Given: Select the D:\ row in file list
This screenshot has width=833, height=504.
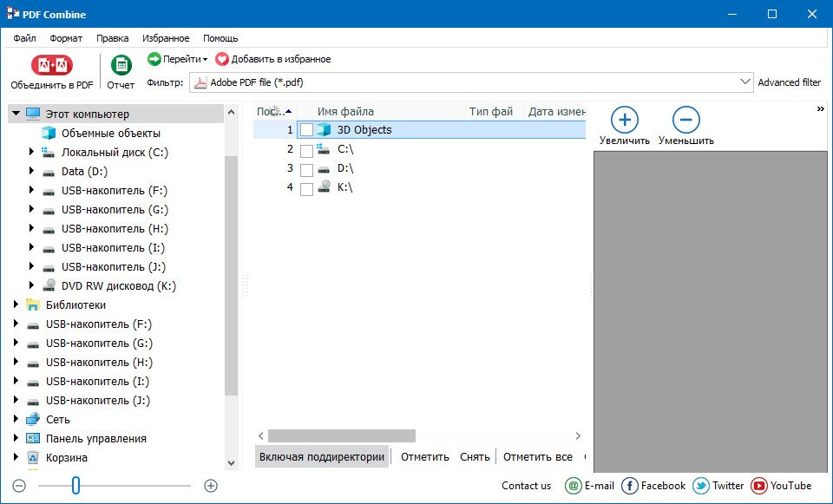Looking at the screenshot, I should [x=420, y=169].
